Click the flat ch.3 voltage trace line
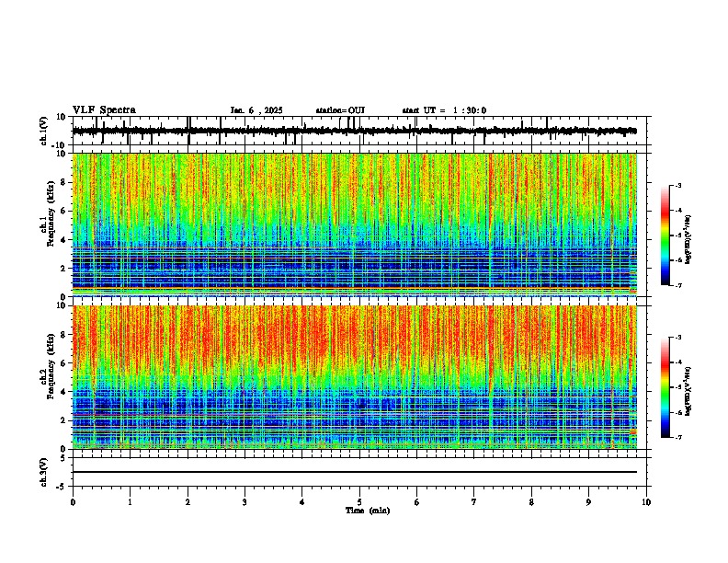 point(355,472)
